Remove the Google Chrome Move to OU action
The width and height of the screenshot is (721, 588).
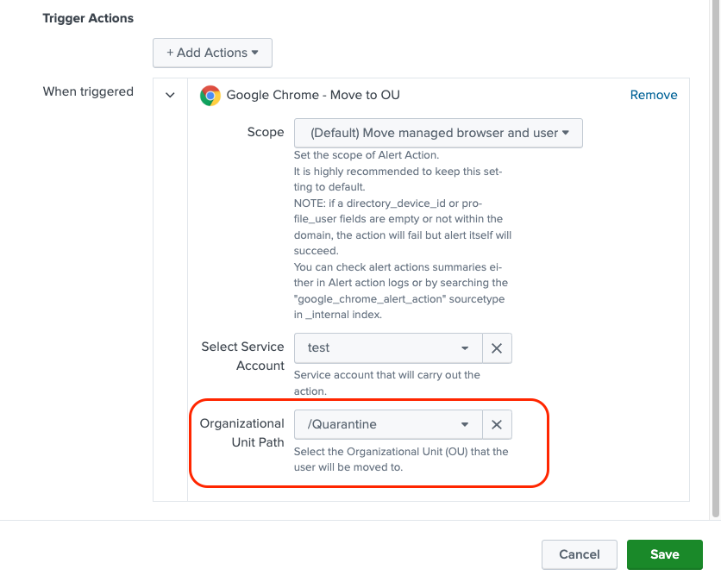click(x=654, y=95)
